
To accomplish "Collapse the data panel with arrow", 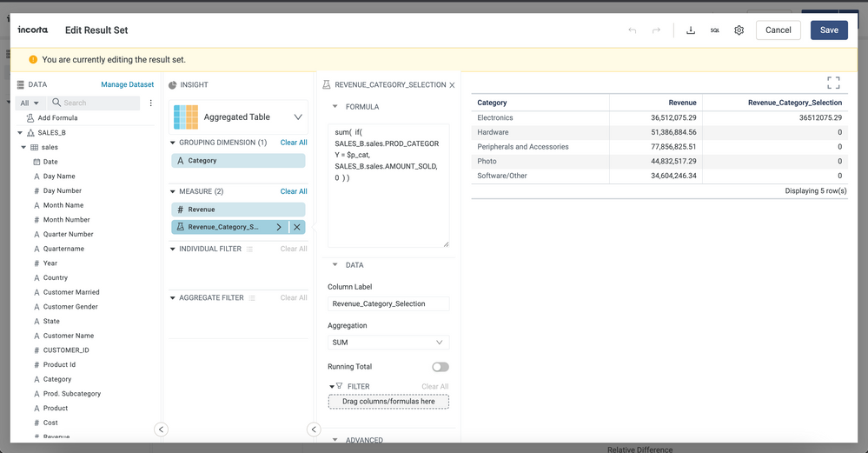I will 161,429.
